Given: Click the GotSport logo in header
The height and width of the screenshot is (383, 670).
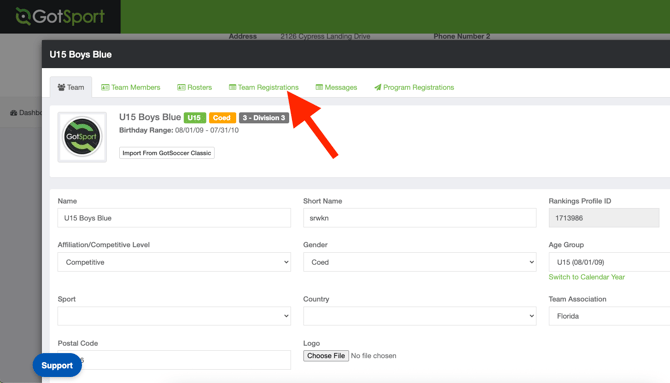Looking at the screenshot, I should (60, 17).
